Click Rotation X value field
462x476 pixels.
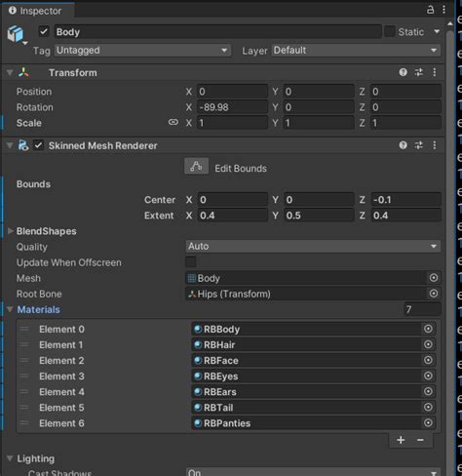coord(233,107)
